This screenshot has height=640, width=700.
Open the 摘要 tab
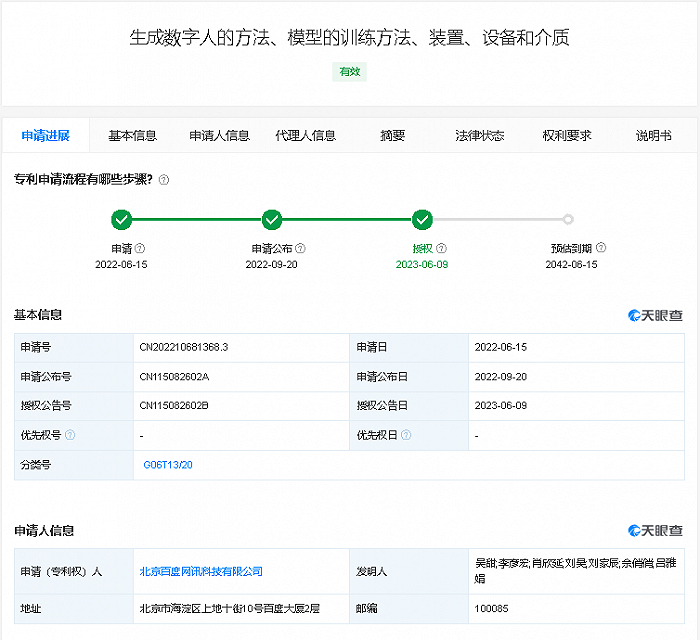click(x=392, y=136)
